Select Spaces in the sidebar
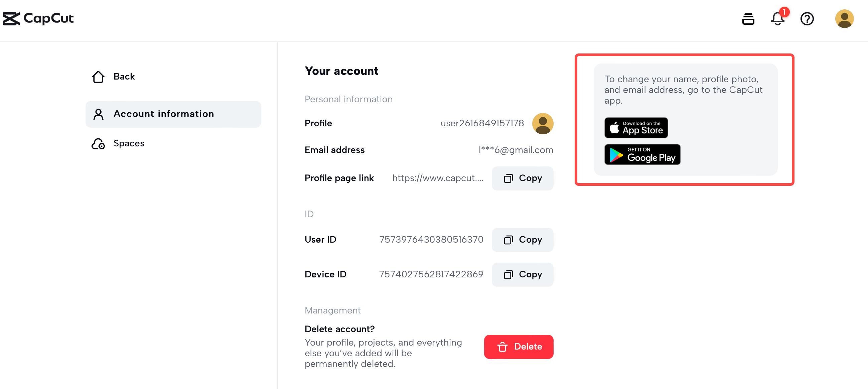This screenshot has height=389, width=868. click(x=129, y=143)
